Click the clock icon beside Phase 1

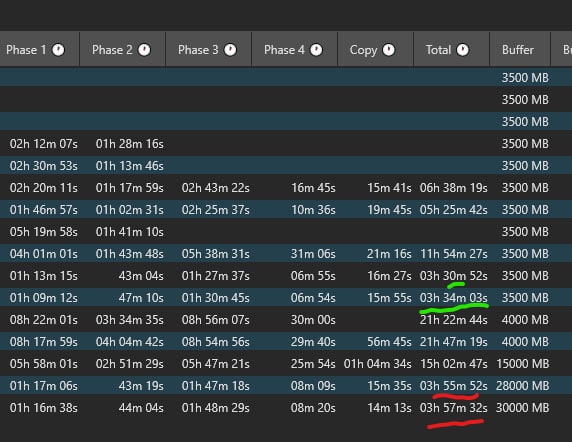(x=58, y=50)
